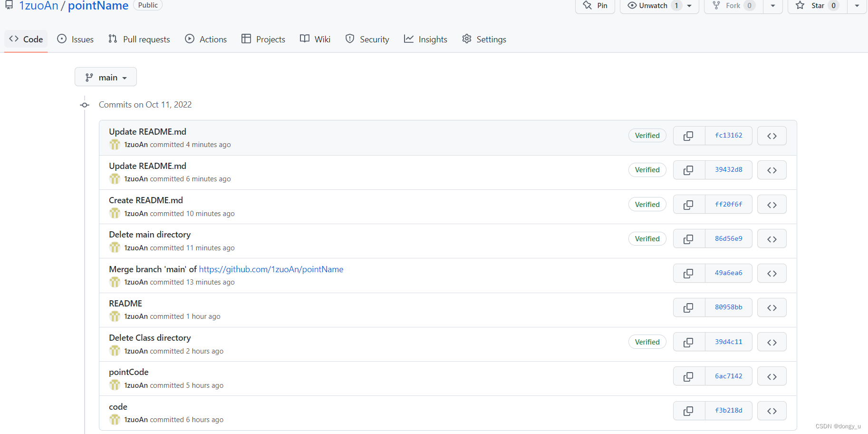The width and height of the screenshot is (868, 434).
Task: Fork the pointName repository
Action: click(x=733, y=6)
